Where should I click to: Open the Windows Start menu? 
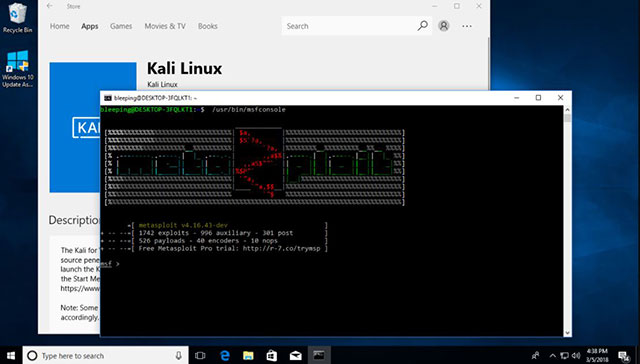click(11, 355)
